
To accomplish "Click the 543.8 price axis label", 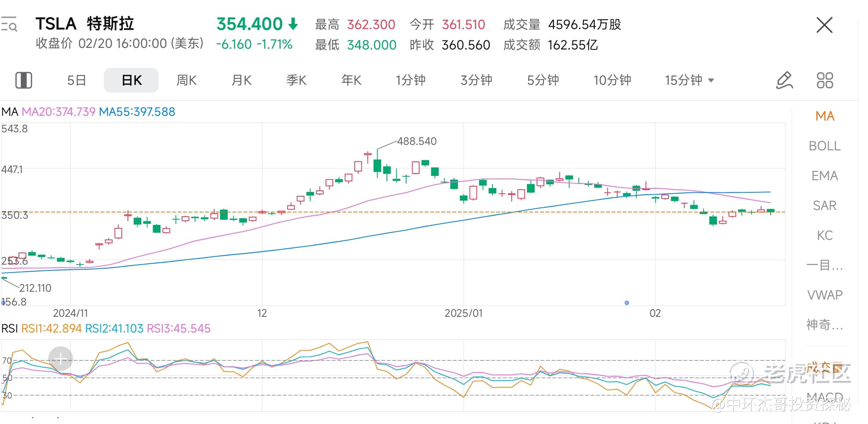I will [15, 129].
